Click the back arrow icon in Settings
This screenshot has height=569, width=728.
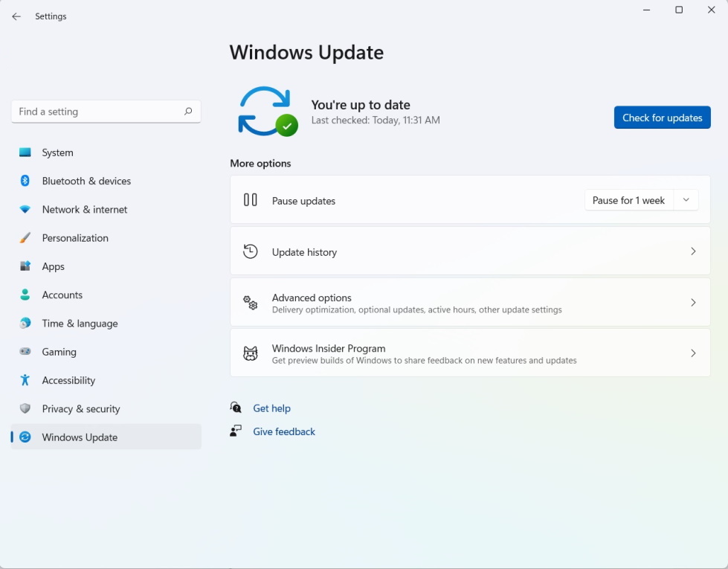[x=16, y=16]
